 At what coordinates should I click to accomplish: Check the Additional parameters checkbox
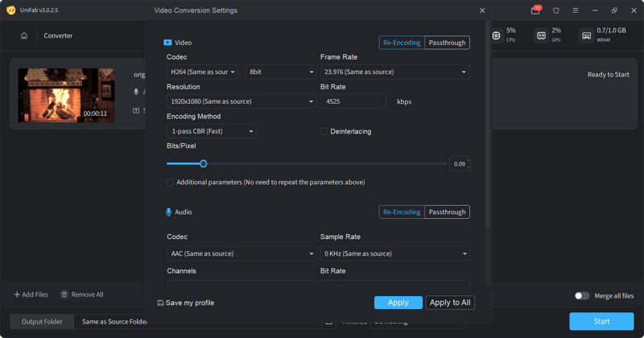pyautogui.click(x=171, y=183)
